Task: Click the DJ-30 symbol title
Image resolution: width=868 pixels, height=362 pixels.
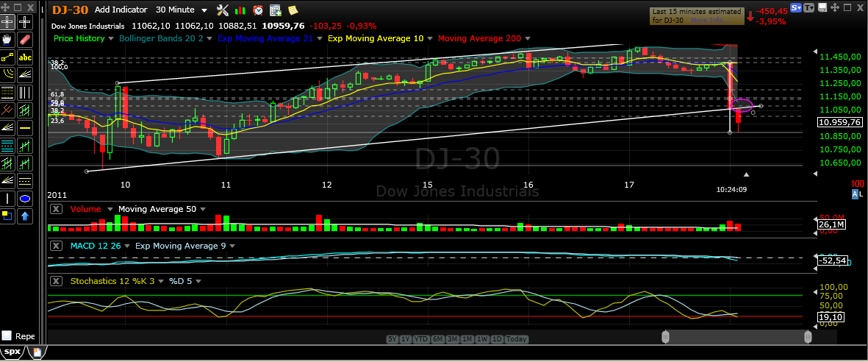Action: click(70, 10)
